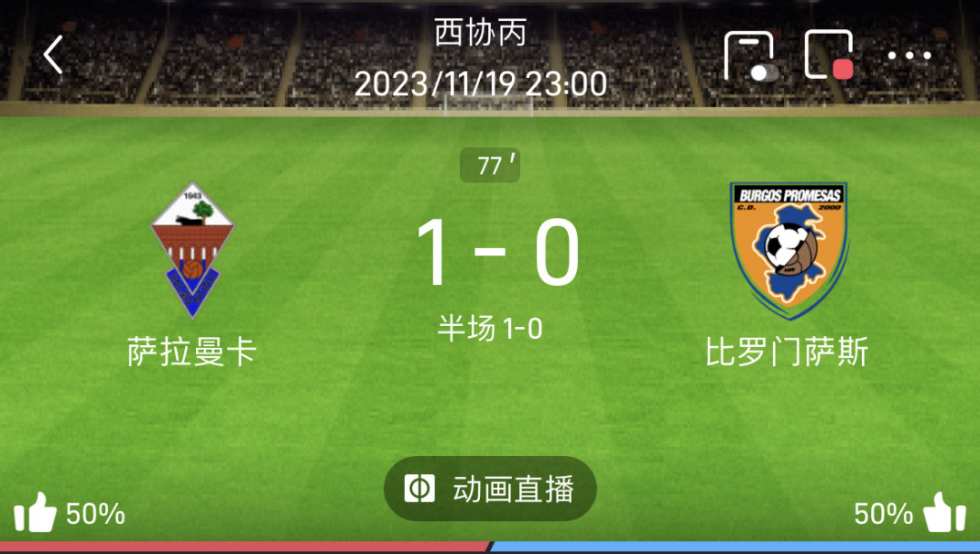The width and height of the screenshot is (980, 554).
Task: Tap the 2023/11/19 23:00 match time
Action: pos(481,84)
